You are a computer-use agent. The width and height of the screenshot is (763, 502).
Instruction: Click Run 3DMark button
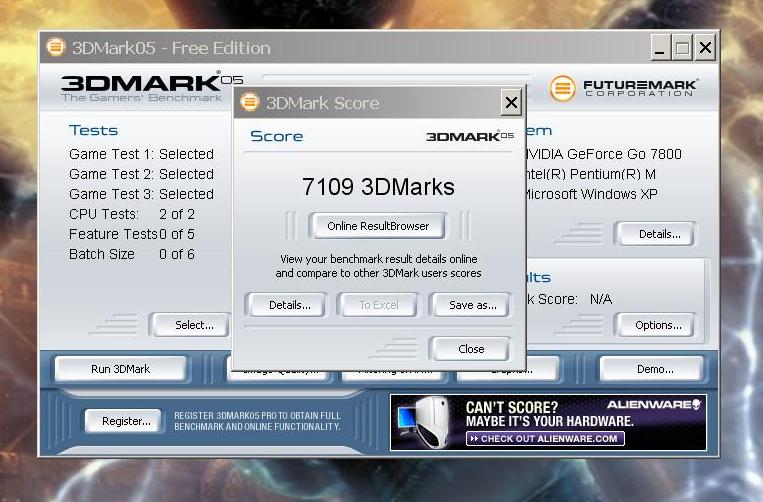pos(120,369)
